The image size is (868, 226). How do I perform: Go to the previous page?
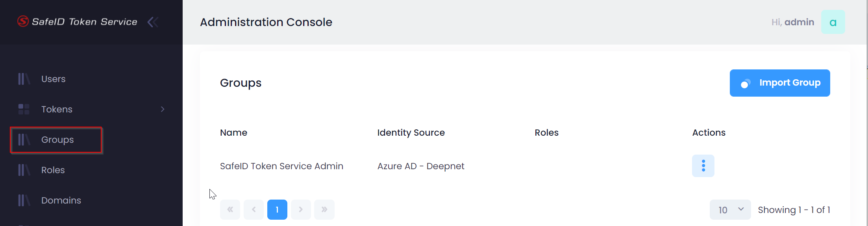click(x=254, y=209)
